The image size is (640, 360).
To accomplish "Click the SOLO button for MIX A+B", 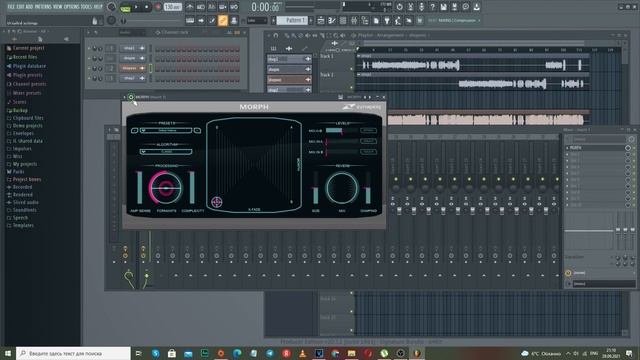I will click(368, 131).
